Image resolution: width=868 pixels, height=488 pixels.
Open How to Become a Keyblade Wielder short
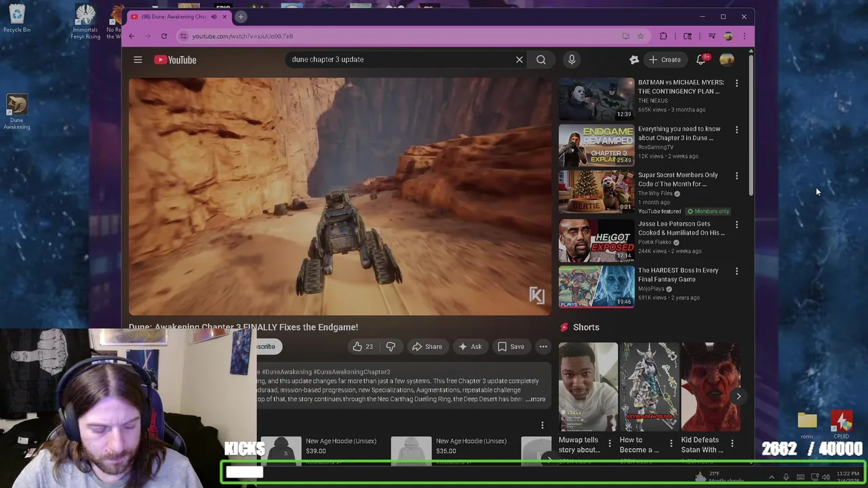click(x=649, y=387)
